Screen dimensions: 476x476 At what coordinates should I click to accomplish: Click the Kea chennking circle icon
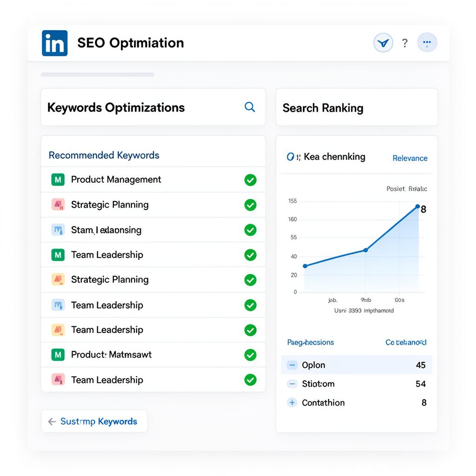pos(290,157)
